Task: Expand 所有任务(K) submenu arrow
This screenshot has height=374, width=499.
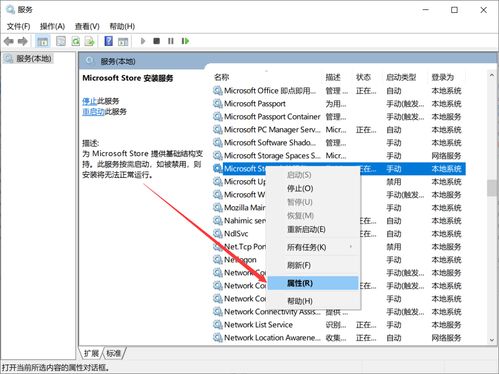Action: pos(351,247)
